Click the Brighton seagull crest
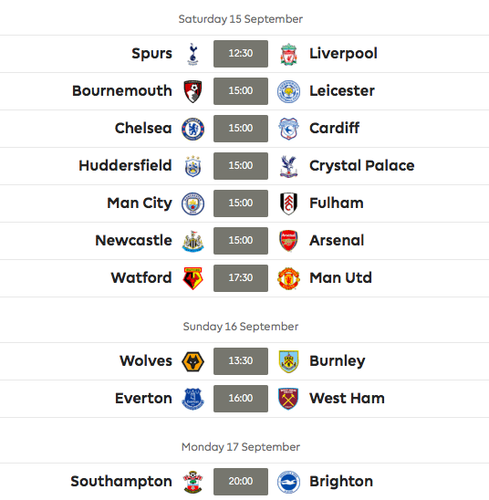The width and height of the screenshot is (489, 500). (289, 482)
